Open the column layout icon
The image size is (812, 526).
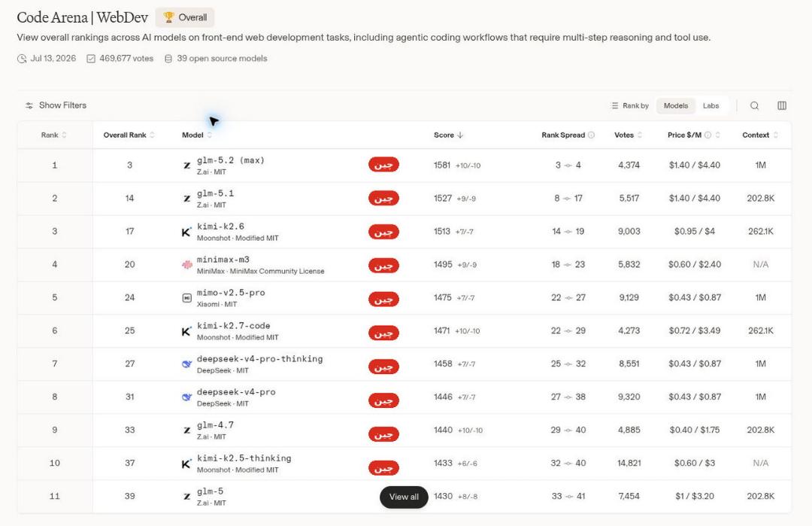click(782, 105)
